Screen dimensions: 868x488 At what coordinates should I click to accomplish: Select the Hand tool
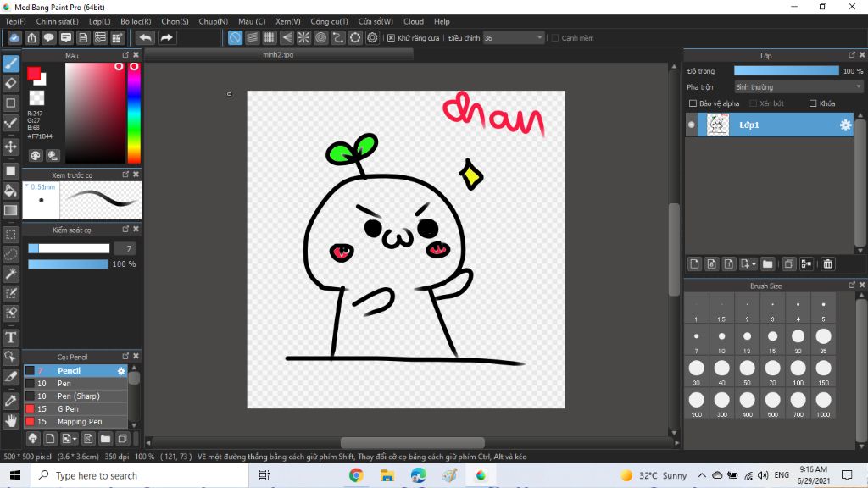point(10,420)
